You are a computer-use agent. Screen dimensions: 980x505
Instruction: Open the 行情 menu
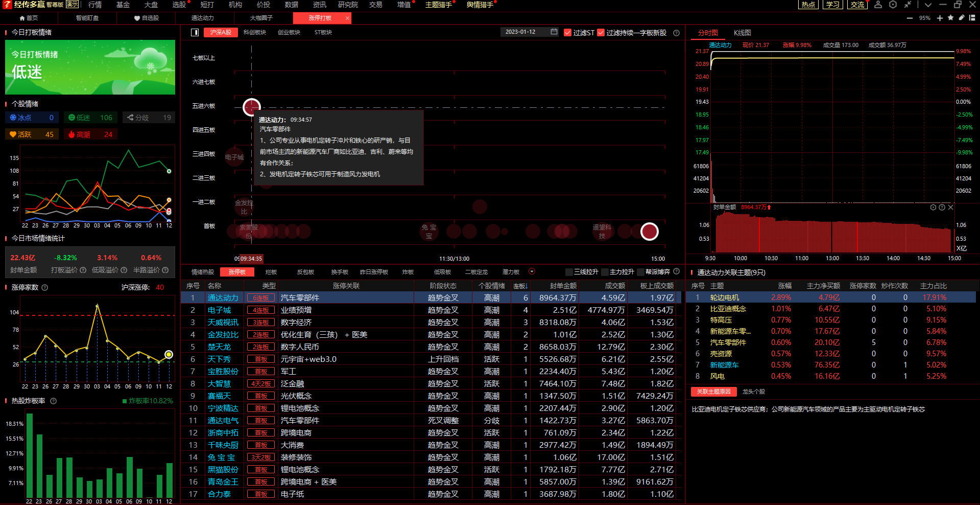click(95, 5)
